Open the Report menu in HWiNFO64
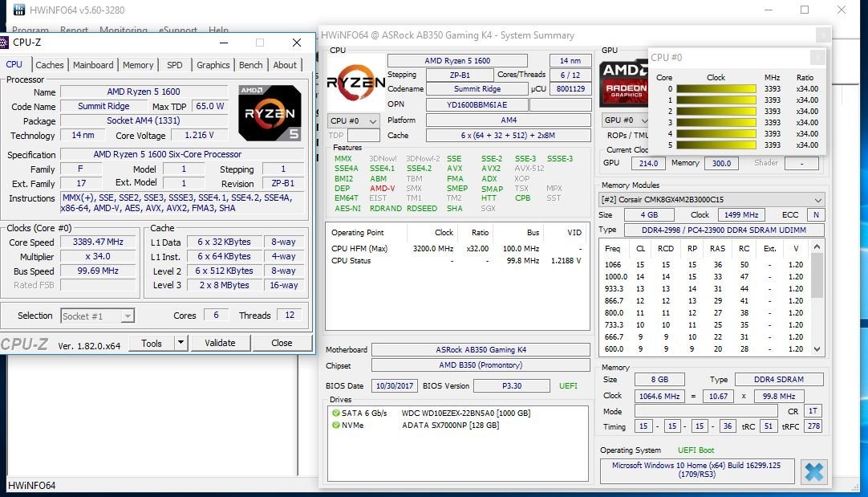Screen dimensions: 868x497 point(74,30)
